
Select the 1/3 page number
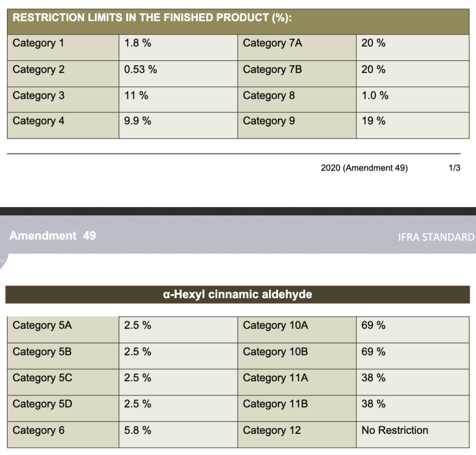click(454, 168)
